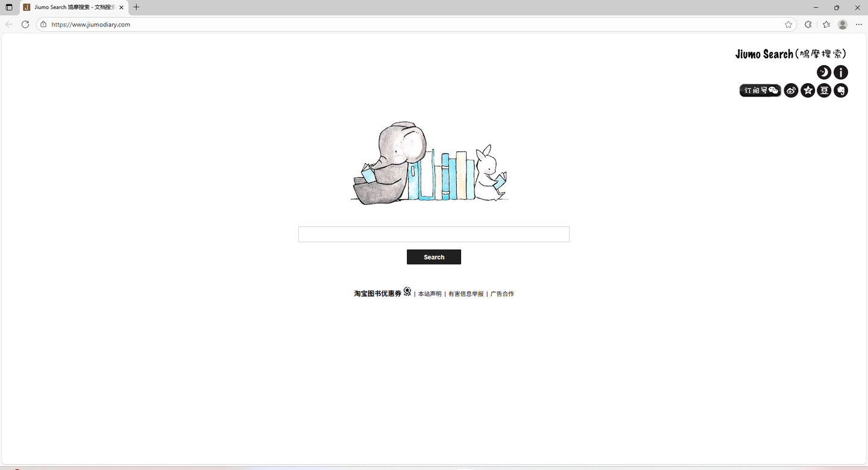The height and width of the screenshot is (470, 868).
Task: Open the browser Settings and more menu
Action: [x=859, y=25]
